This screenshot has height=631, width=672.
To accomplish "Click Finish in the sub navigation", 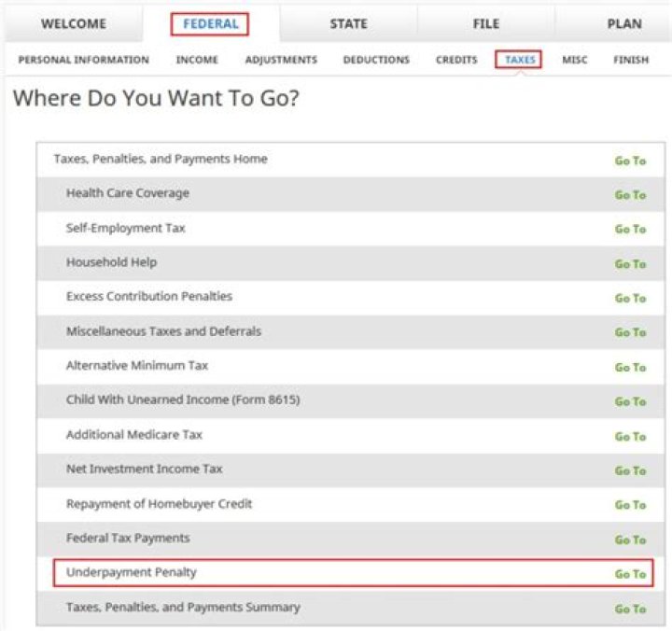I will coord(631,60).
